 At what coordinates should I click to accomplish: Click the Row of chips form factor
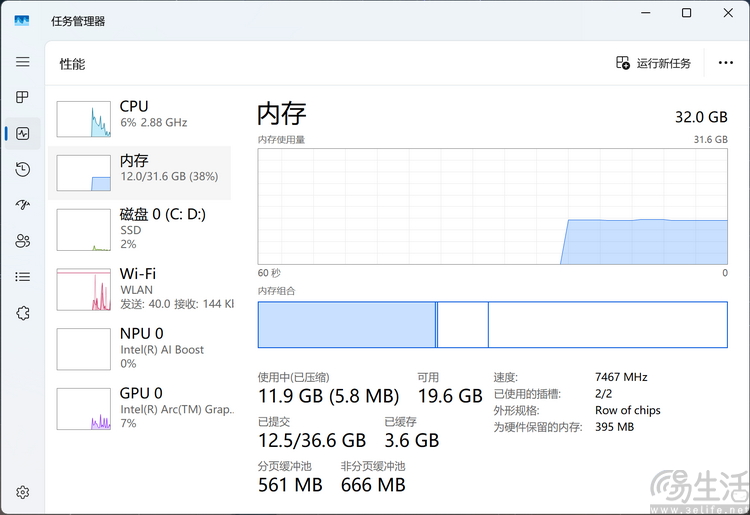coord(628,410)
